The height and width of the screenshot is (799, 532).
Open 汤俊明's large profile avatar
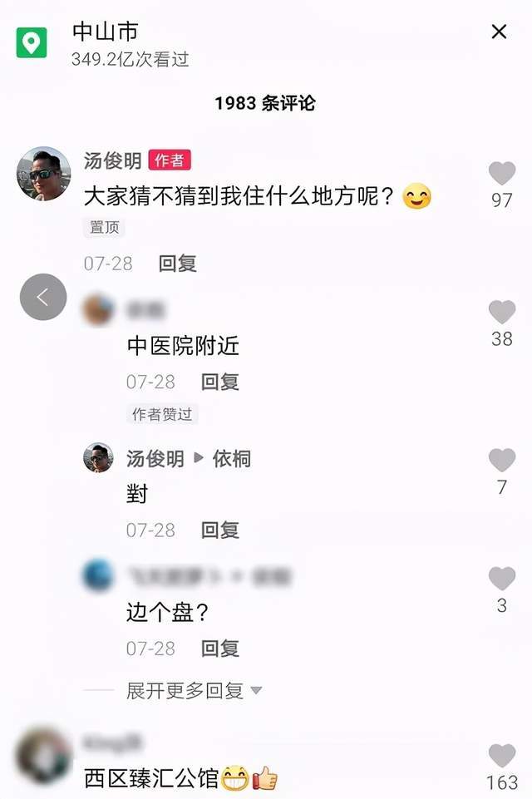[44, 174]
